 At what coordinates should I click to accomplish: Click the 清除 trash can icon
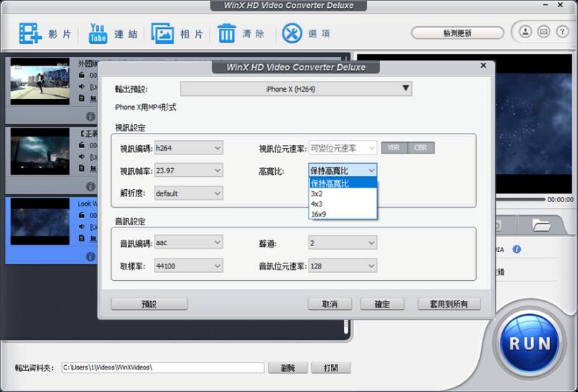(x=226, y=33)
